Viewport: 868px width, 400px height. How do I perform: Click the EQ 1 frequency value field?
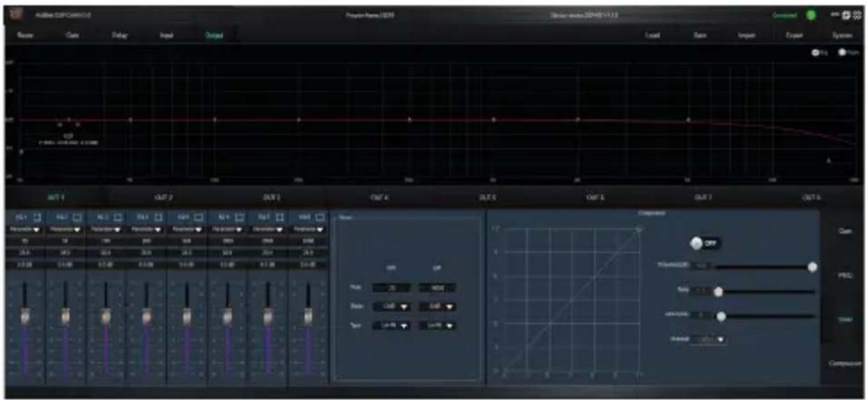(25, 241)
